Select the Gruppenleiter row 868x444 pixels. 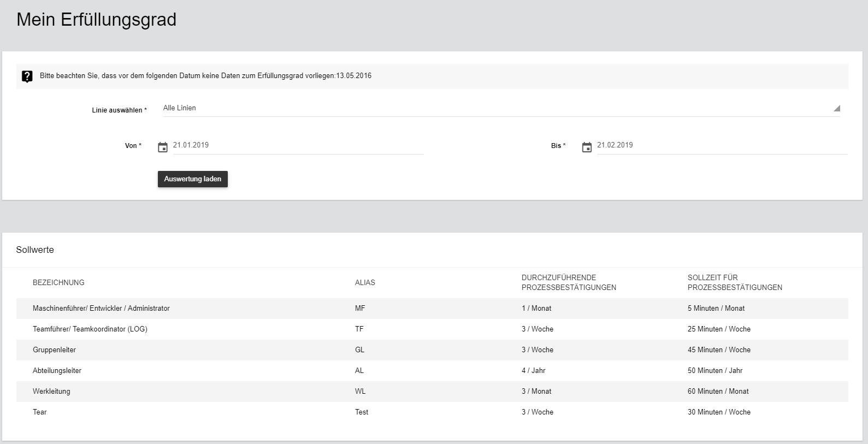coord(55,350)
